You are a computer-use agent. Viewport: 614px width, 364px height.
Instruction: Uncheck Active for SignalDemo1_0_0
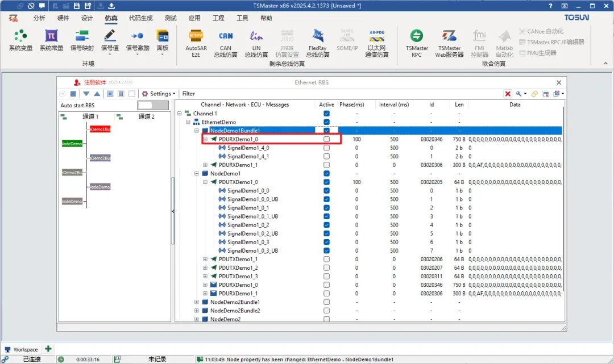point(326,191)
